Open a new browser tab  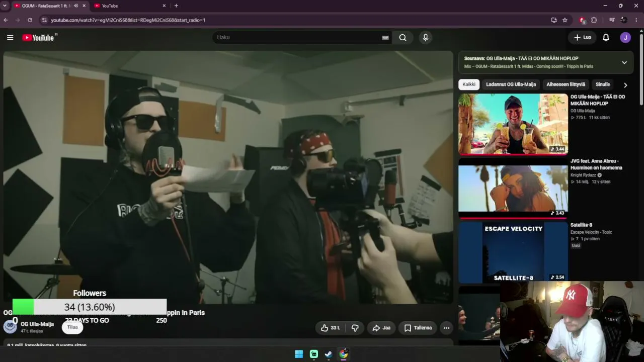point(176,6)
